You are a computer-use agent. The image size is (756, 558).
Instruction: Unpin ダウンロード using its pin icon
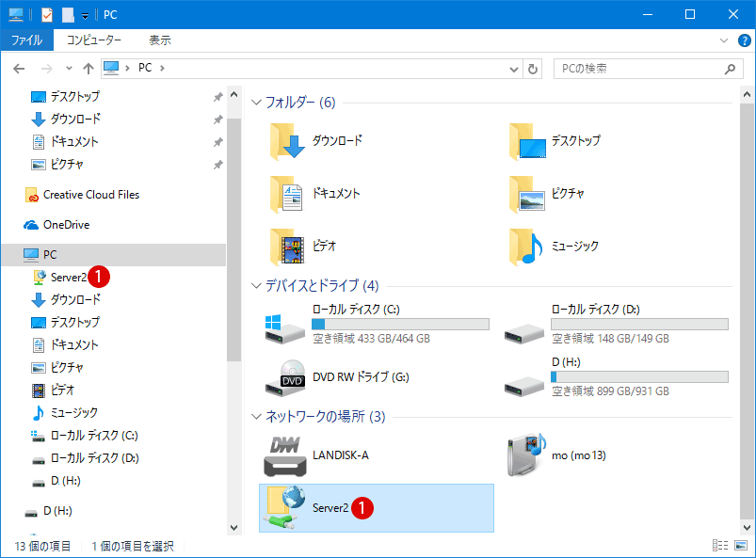[217, 120]
